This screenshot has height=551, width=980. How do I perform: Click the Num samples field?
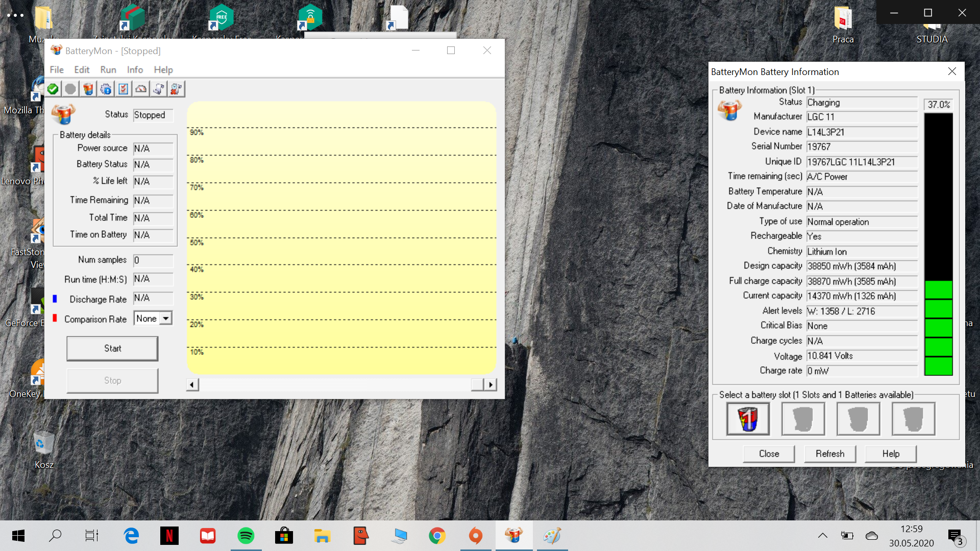point(153,260)
